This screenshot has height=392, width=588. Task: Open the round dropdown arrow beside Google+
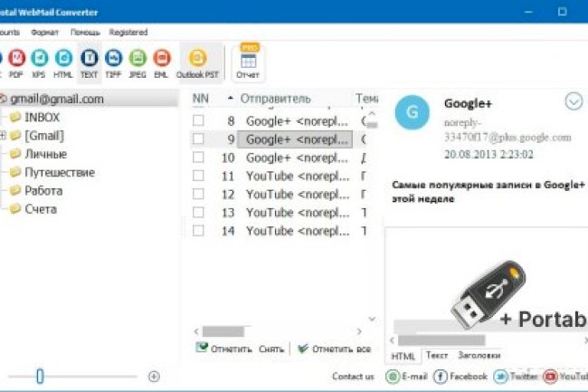click(x=574, y=101)
